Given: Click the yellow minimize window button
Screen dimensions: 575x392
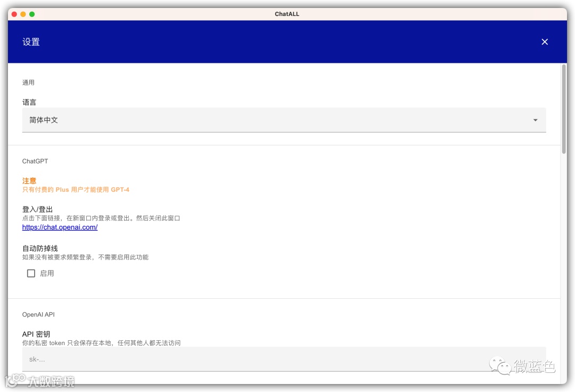Looking at the screenshot, I should [23, 14].
